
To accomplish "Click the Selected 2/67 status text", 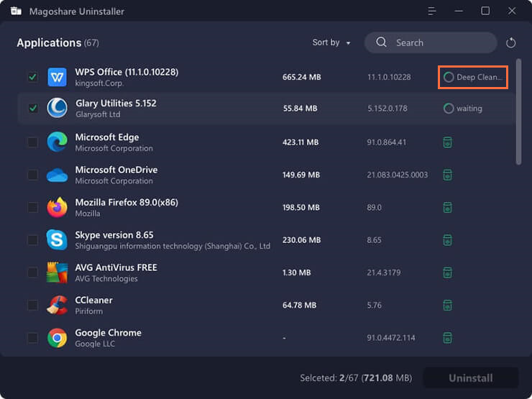I will coord(356,378).
